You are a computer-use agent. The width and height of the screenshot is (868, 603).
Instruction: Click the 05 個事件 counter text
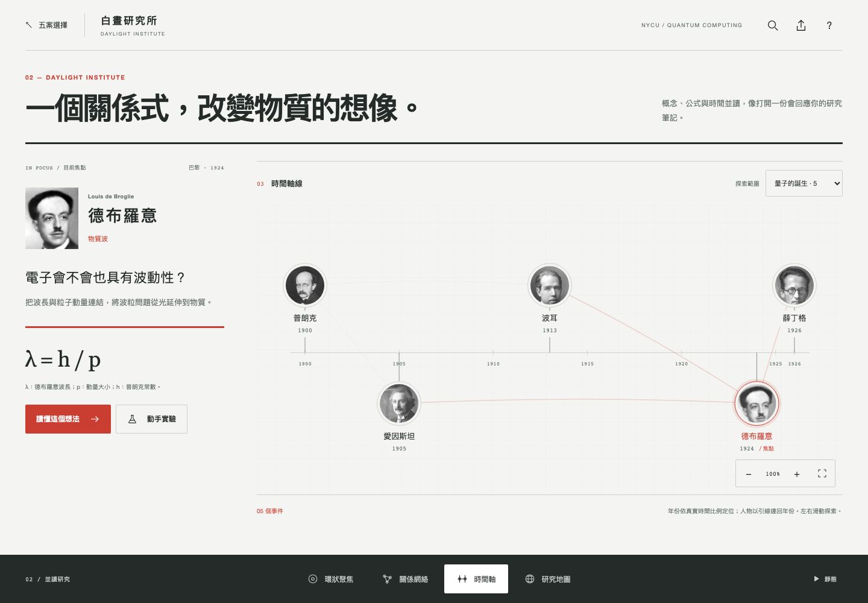(x=270, y=511)
